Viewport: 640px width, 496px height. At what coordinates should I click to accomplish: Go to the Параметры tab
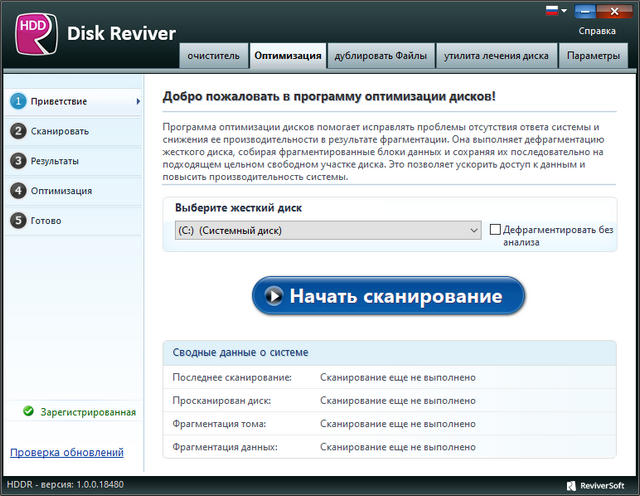point(593,56)
